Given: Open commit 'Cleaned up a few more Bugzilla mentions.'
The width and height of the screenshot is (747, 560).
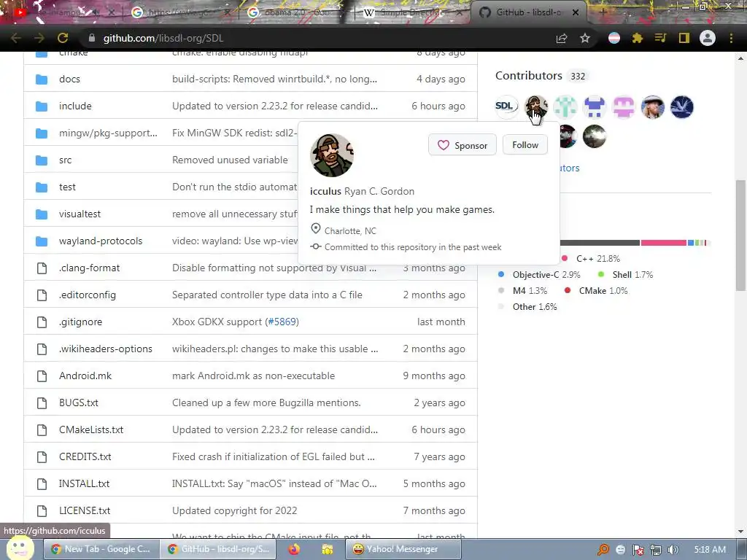Looking at the screenshot, I should (x=266, y=402).
